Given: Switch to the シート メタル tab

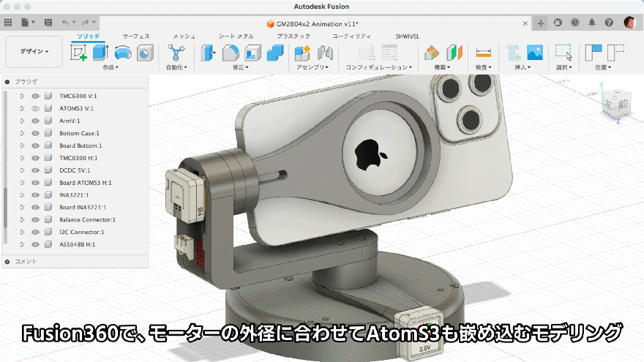Looking at the screenshot, I should click(236, 36).
